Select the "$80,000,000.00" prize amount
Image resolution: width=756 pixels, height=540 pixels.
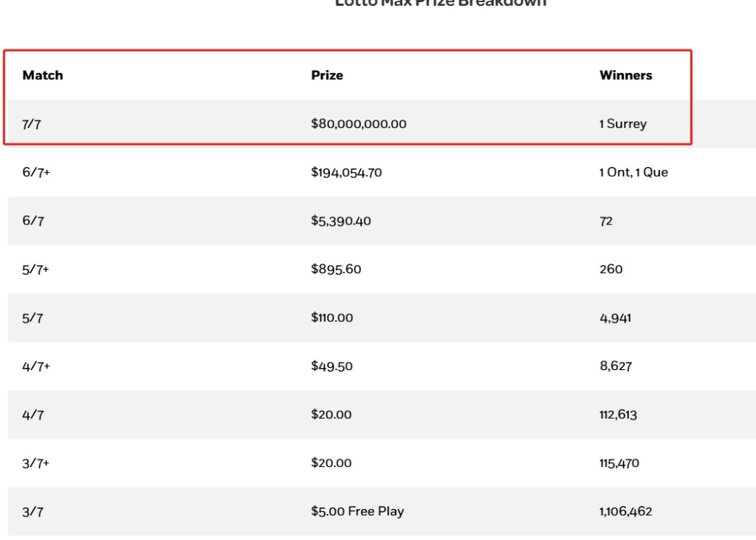[x=359, y=124]
